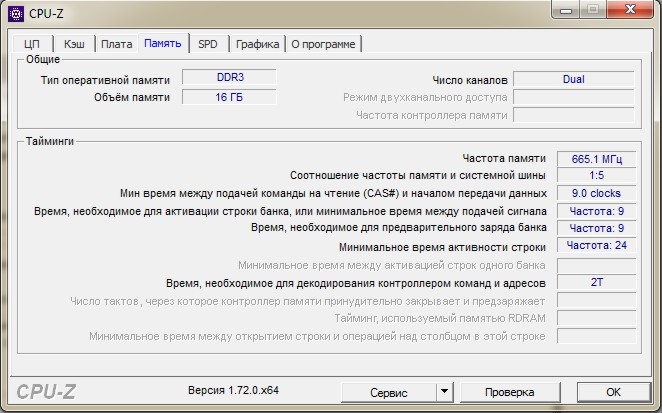
Task: Select the Плата tab
Action: tap(117, 44)
